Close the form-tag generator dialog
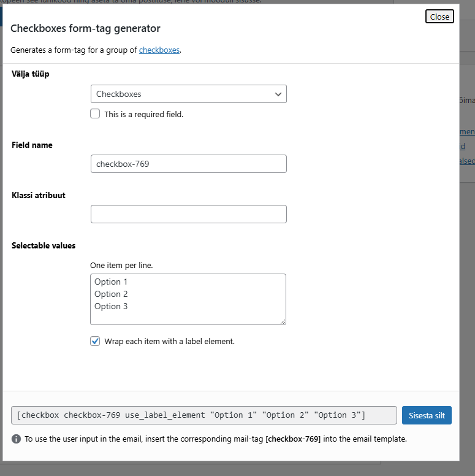 439,17
